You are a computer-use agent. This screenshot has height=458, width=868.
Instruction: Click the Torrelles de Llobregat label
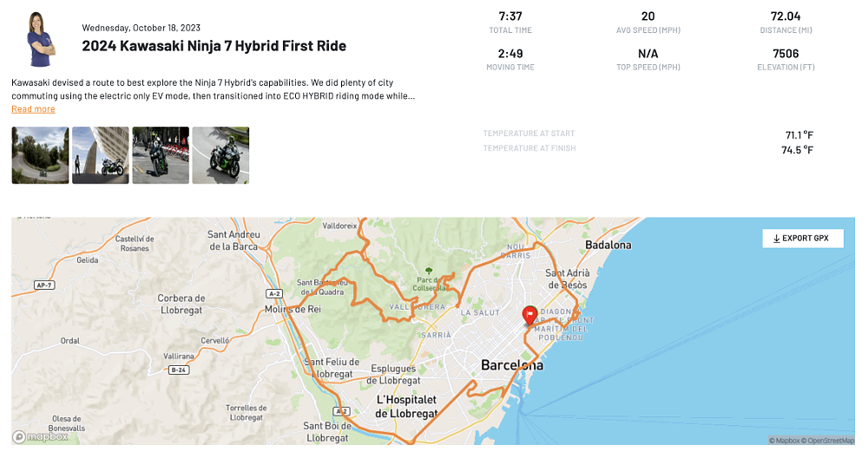point(246,413)
